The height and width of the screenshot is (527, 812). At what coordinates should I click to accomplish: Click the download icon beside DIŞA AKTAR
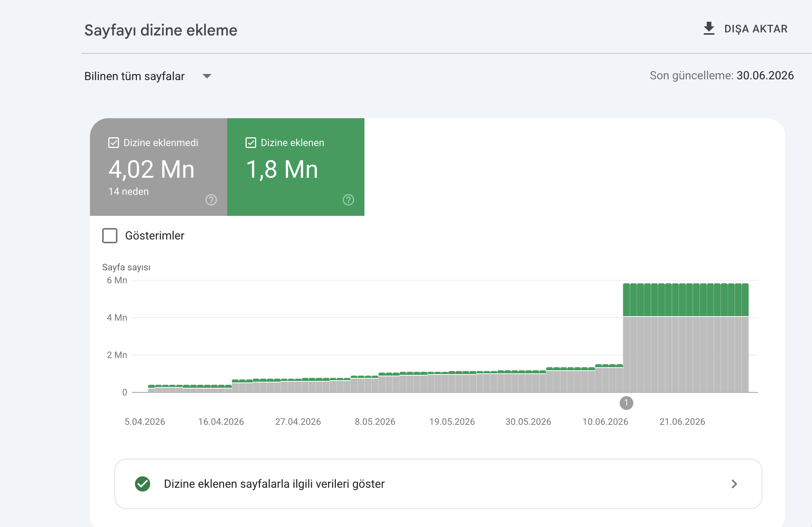(709, 29)
